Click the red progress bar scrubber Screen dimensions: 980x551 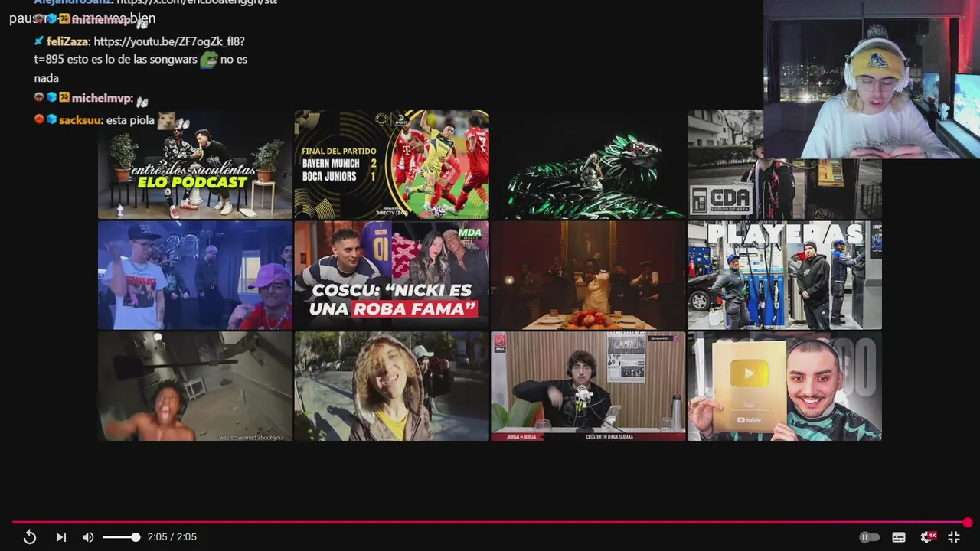coord(968,523)
